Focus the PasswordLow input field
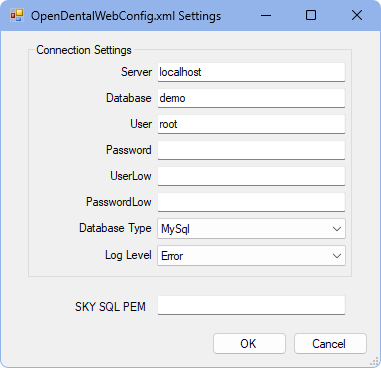 point(251,202)
